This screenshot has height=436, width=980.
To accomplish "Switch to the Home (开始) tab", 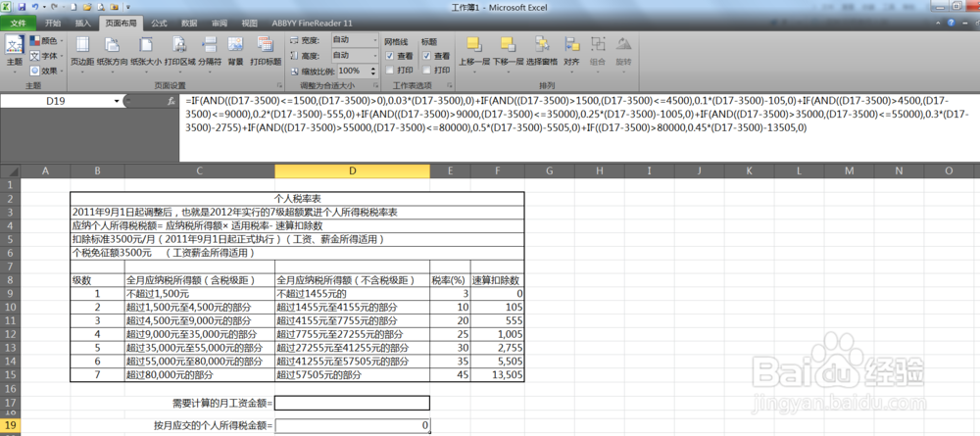I will pyautogui.click(x=53, y=24).
